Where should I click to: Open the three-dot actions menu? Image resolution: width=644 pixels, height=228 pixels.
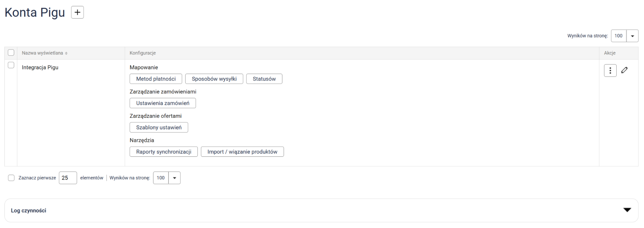610,71
